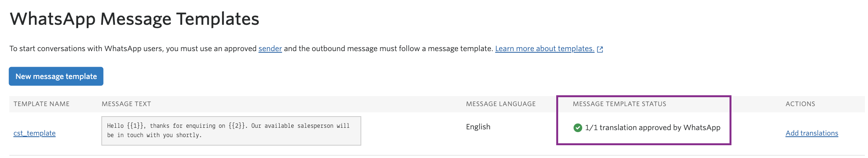
Task: Click the Actions column header
Action: pyautogui.click(x=800, y=104)
